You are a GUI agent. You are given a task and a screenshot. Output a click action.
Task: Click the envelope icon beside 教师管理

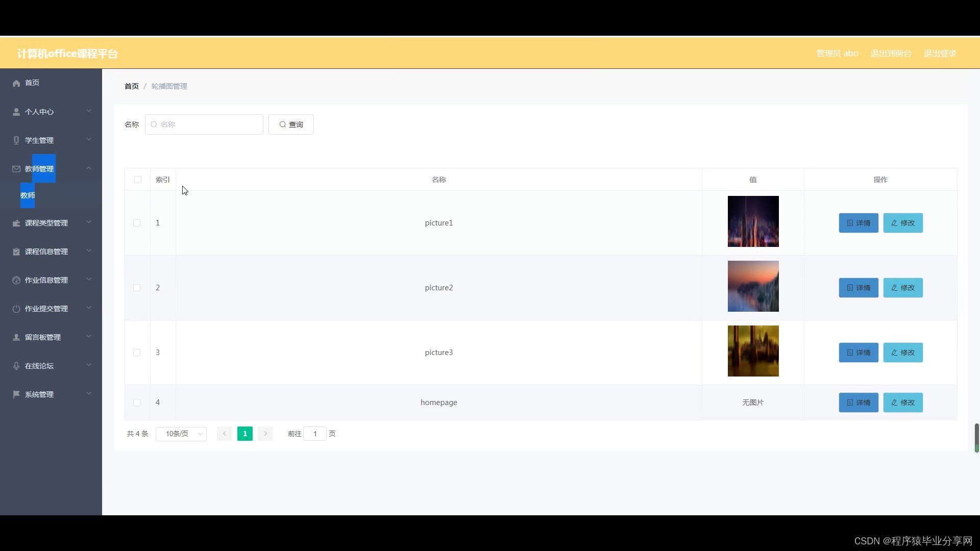16,169
